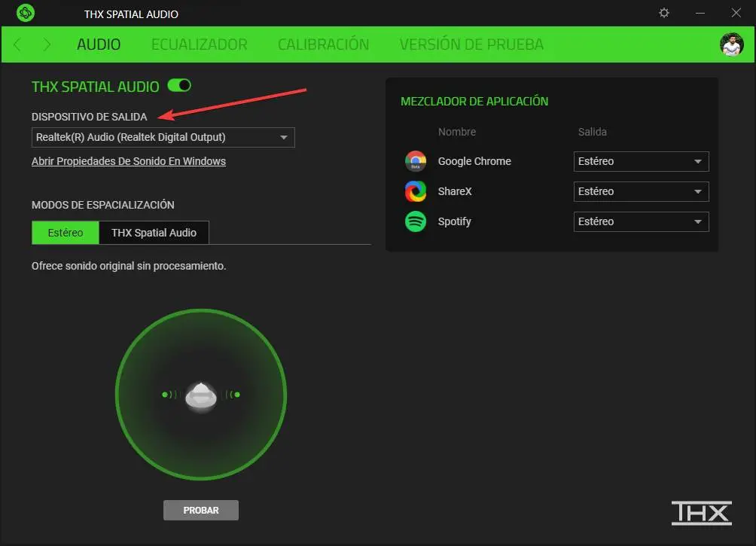The width and height of the screenshot is (756, 546).
Task: Go forward with the right arrow
Action: (x=47, y=44)
